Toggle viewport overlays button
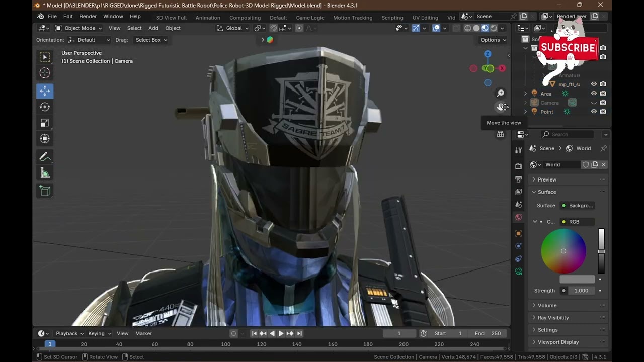The height and width of the screenshot is (362, 644). (436, 28)
